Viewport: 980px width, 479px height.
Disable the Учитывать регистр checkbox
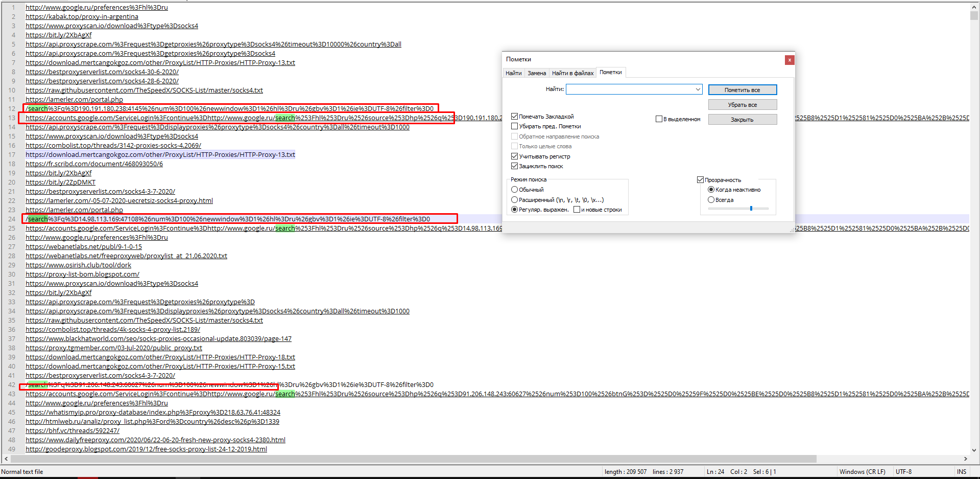[515, 156]
